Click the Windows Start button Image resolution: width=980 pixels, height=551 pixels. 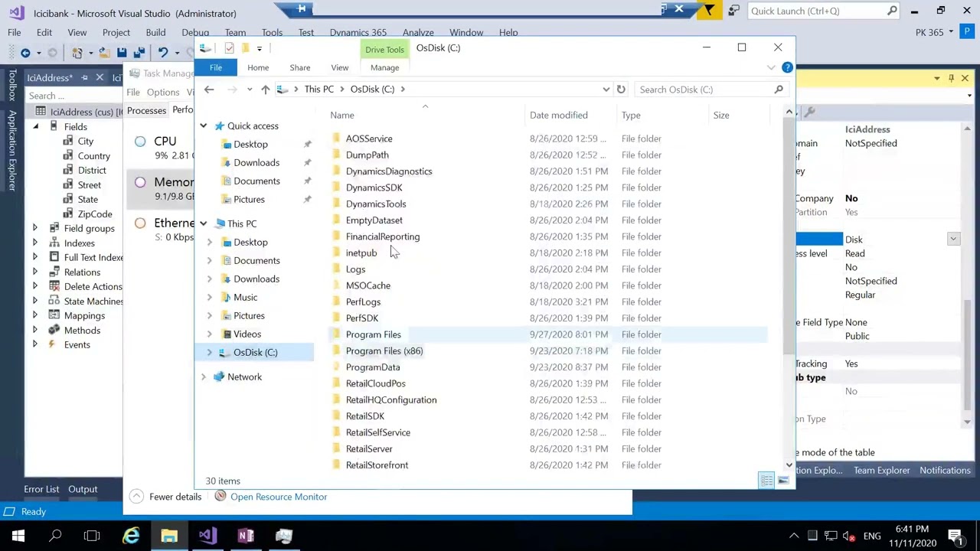click(x=18, y=536)
